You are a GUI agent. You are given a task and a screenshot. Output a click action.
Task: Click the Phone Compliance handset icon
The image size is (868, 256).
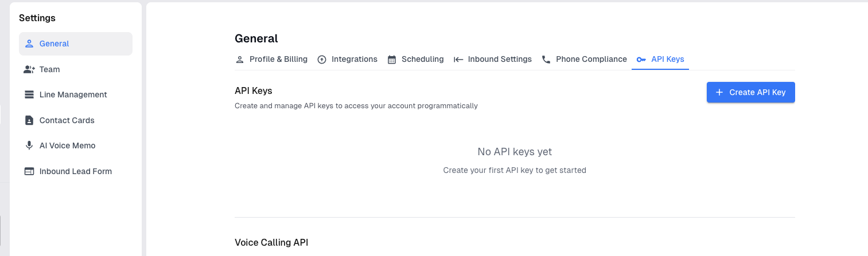(x=546, y=60)
